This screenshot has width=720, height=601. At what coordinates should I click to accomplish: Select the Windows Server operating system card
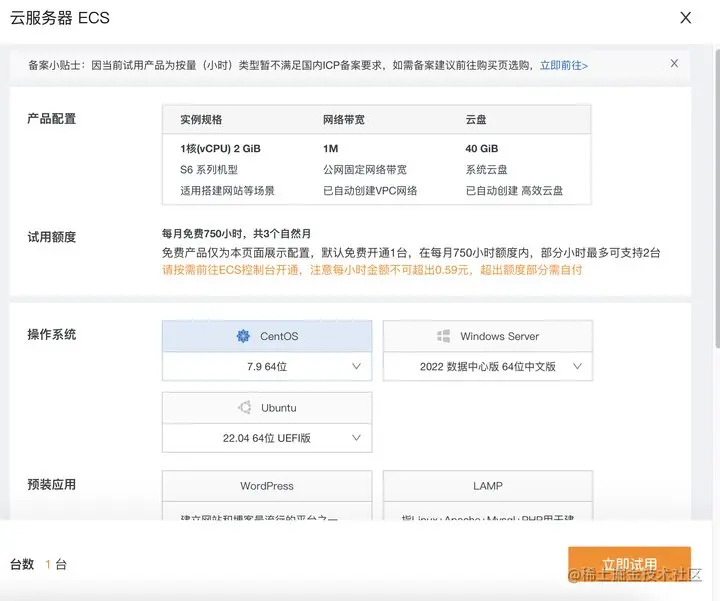tap(488, 336)
